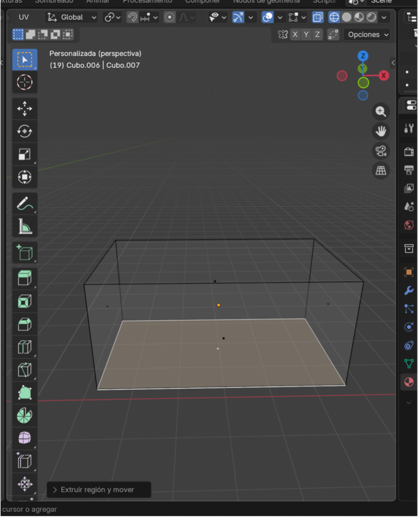Open the Opciones dropdown
420x518 pixels.
pos(366,34)
